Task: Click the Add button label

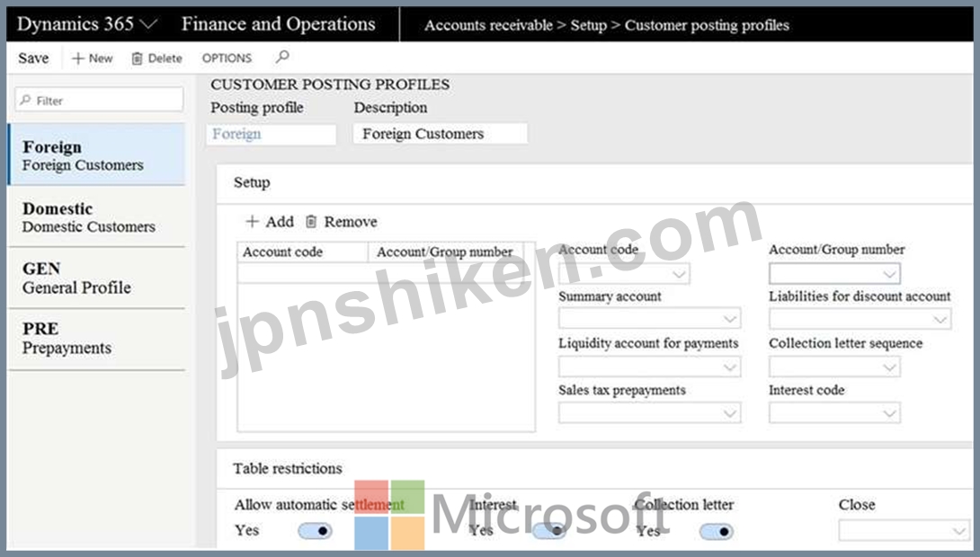Action: click(280, 222)
